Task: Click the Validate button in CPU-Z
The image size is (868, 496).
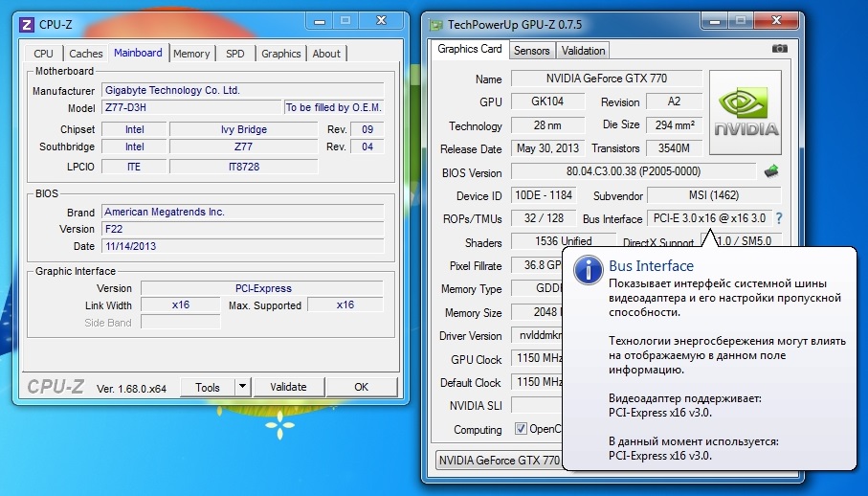Action: [x=288, y=387]
